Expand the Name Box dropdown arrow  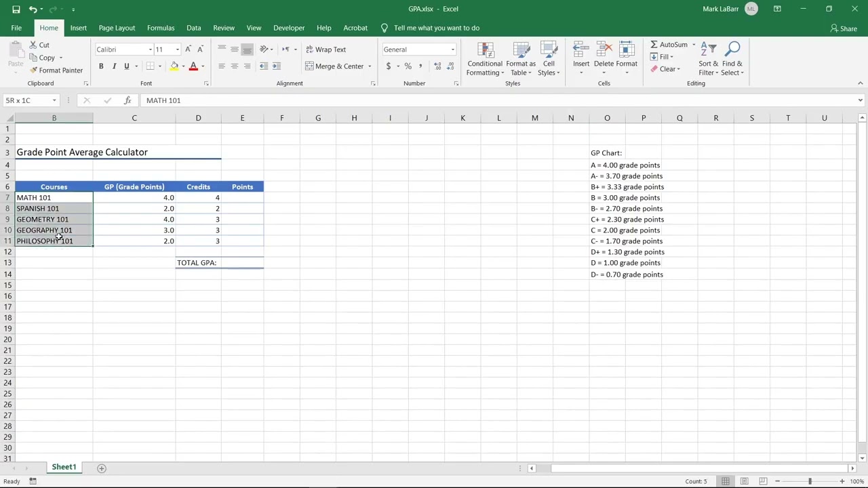coord(54,100)
